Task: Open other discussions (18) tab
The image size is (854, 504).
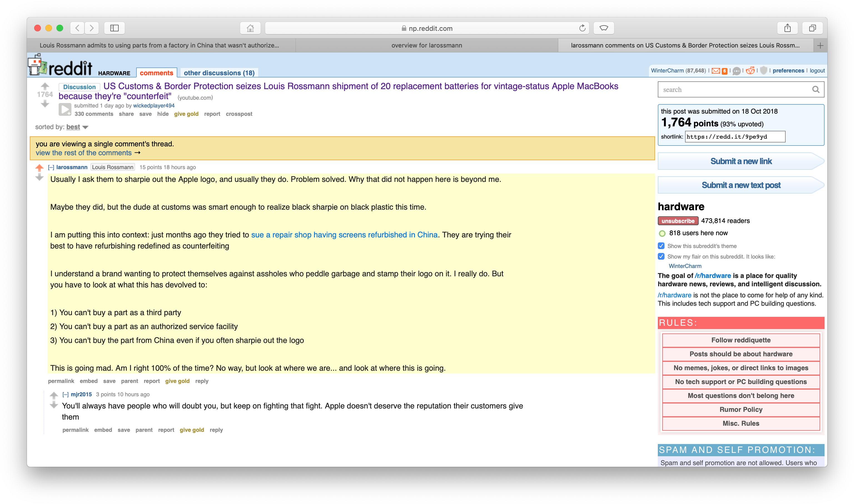Action: coord(219,73)
